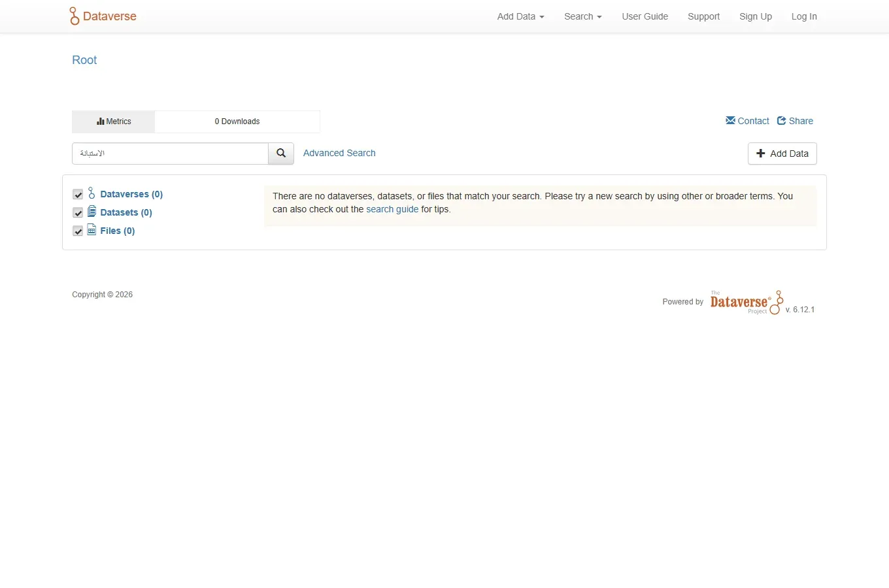Go to Support in the navbar

(x=703, y=16)
